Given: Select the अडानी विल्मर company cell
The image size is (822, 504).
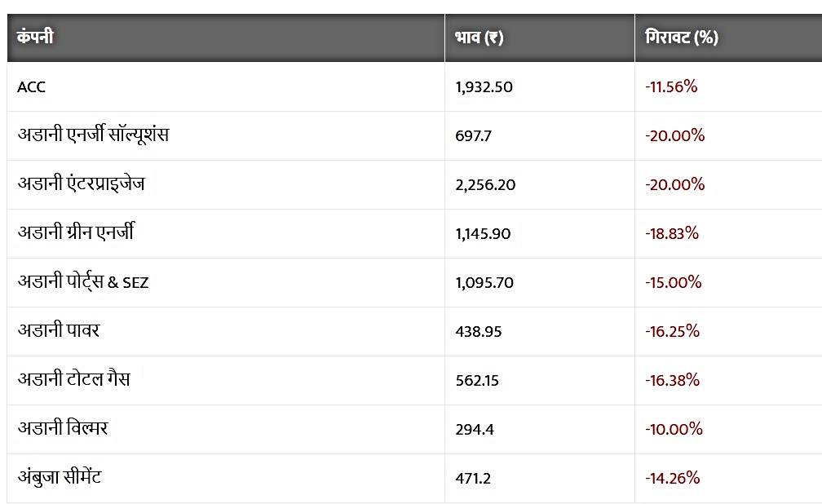Looking at the screenshot, I should coord(63,429).
